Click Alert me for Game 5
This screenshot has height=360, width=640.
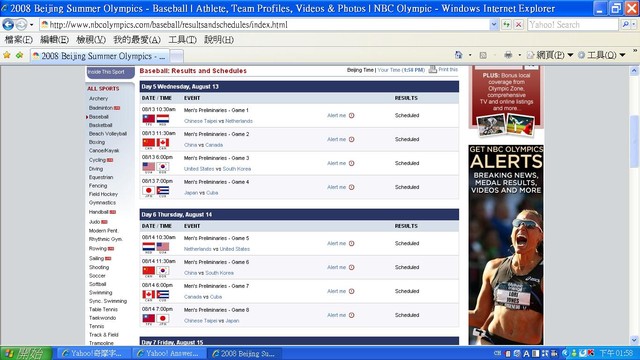336,243
